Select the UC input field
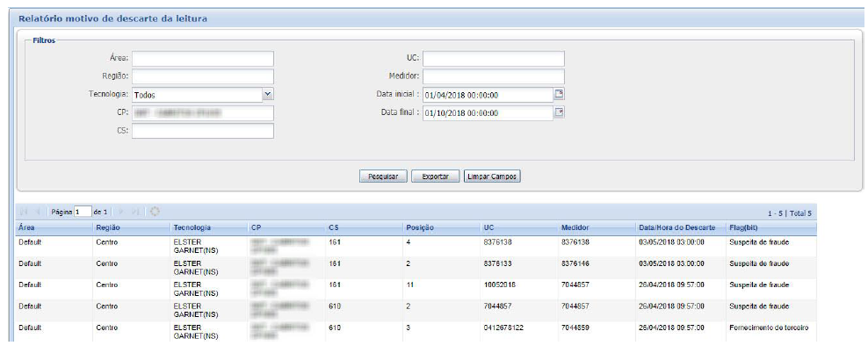 click(x=493, y=58)
